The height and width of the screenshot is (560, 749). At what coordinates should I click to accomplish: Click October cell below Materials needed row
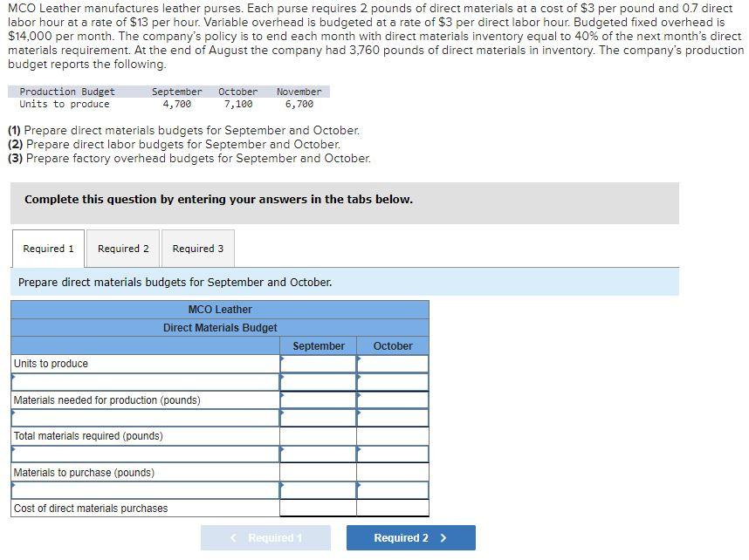pyautogui.click(x=393, y=418)
